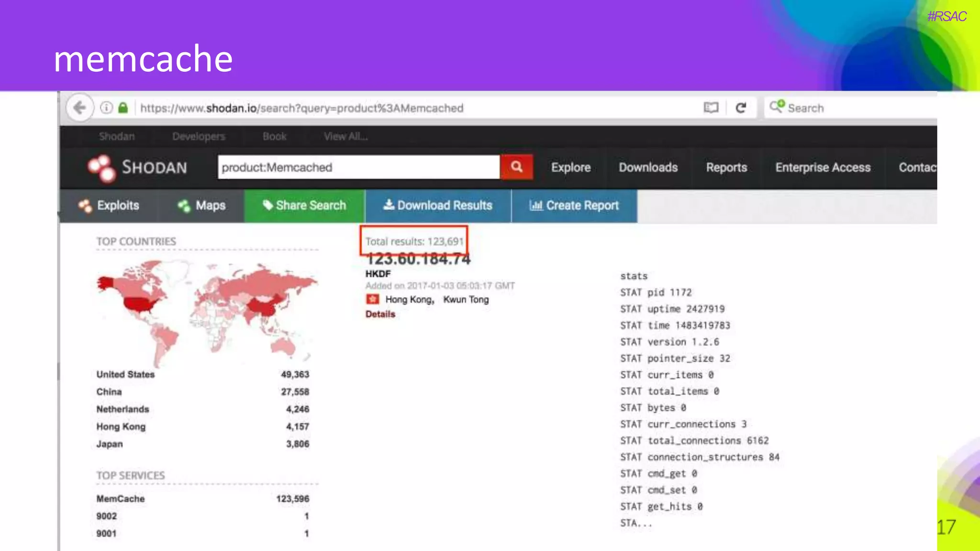
Task: Click Kwun Tong city link
Action: [466, 299]
